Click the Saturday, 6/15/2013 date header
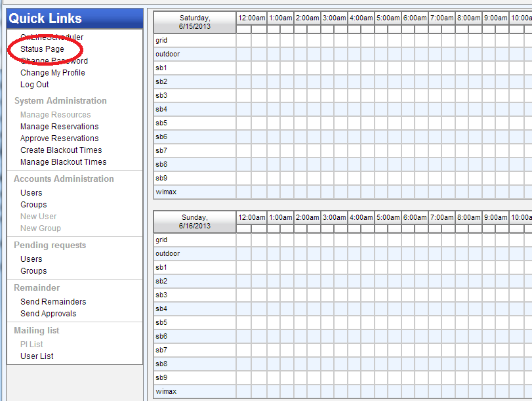 click(x=195, y=22)
